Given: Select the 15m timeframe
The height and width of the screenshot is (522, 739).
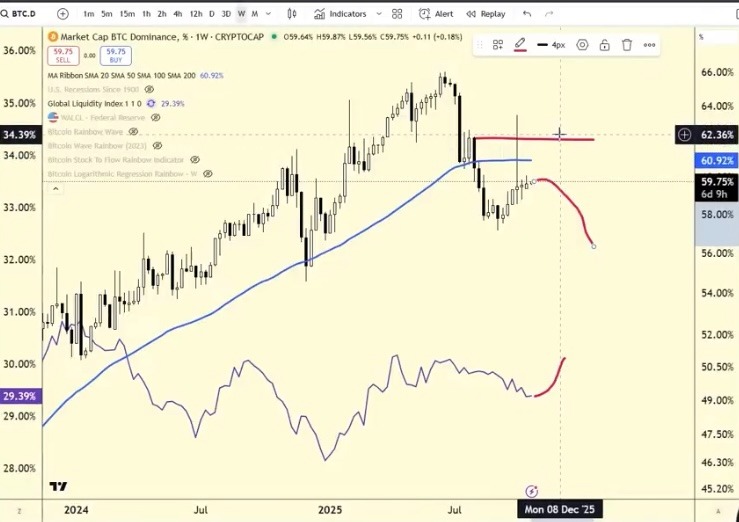Looking at the screenshot, I should coord(127,14).
